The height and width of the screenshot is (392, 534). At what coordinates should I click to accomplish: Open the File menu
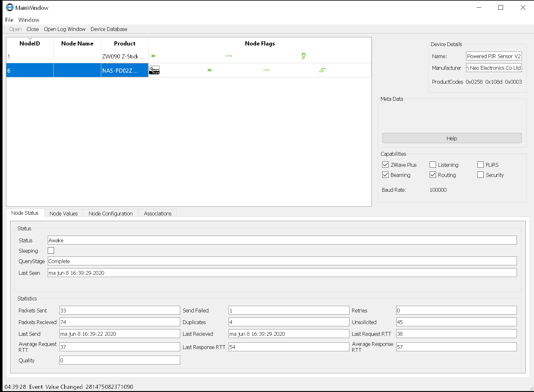click(x=9, y=20)
